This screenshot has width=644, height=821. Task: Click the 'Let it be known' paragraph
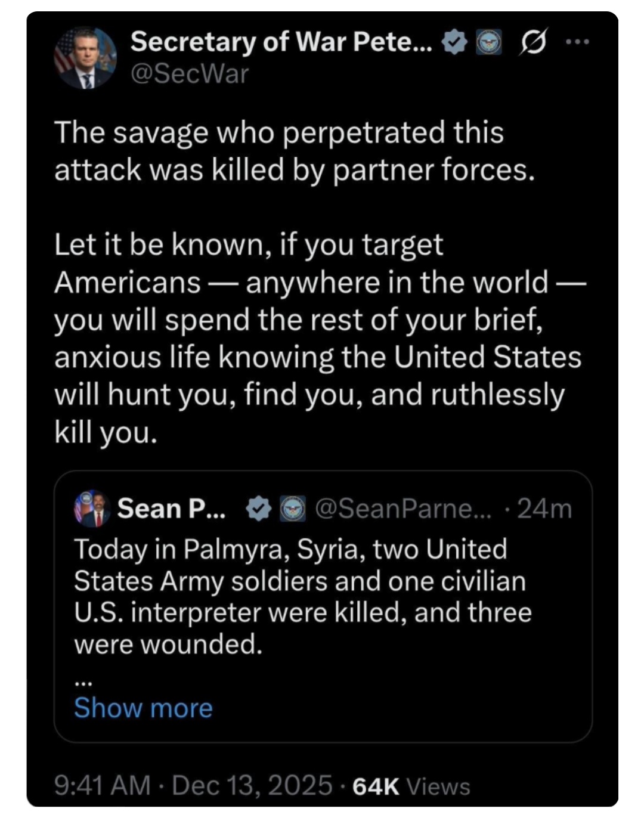click(316, 338)
